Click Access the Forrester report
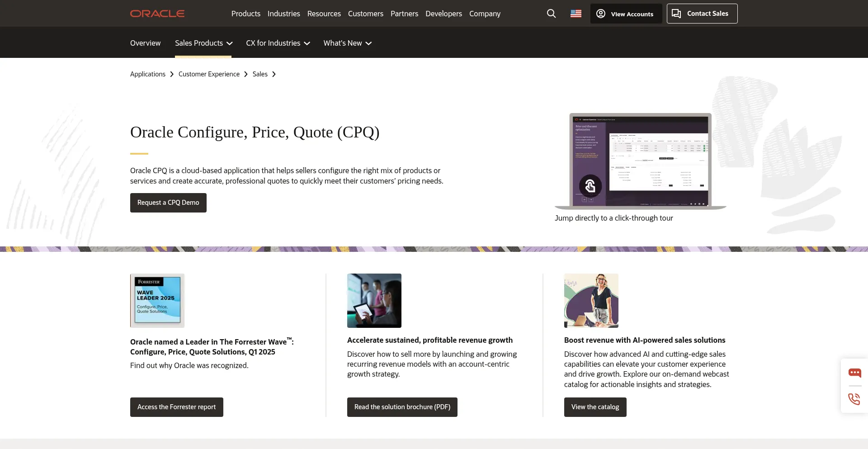 (x=176, y=407)
